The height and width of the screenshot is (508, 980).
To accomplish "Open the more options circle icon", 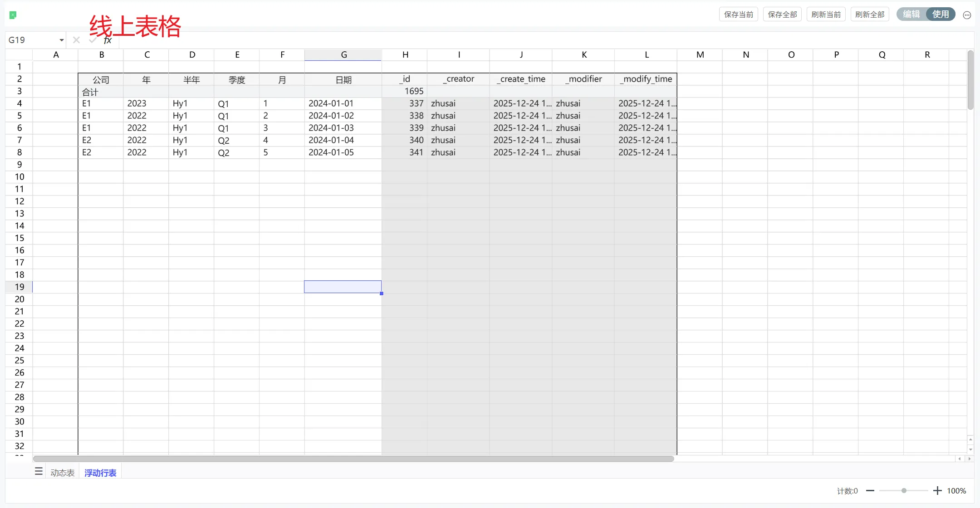I will [x=967, y=15].
